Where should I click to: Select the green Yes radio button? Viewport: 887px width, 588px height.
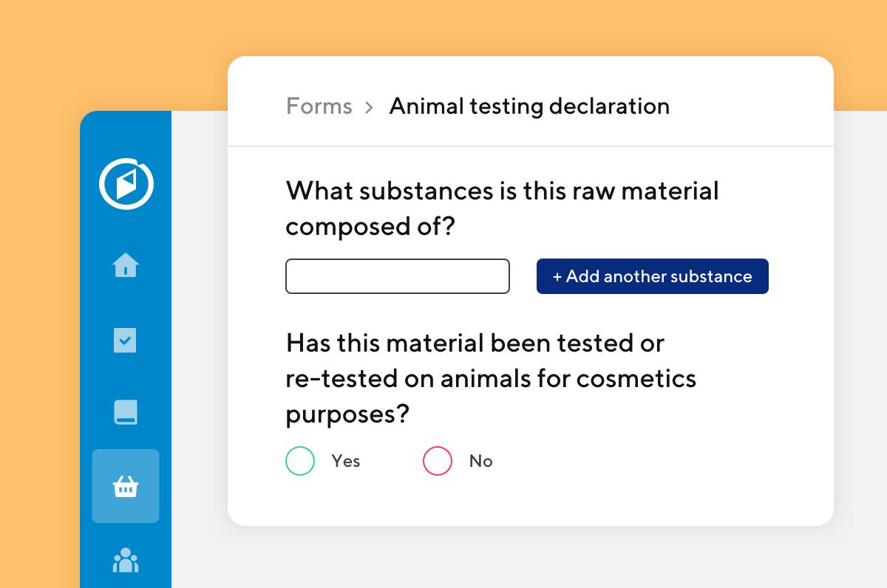tap(300, 461)
